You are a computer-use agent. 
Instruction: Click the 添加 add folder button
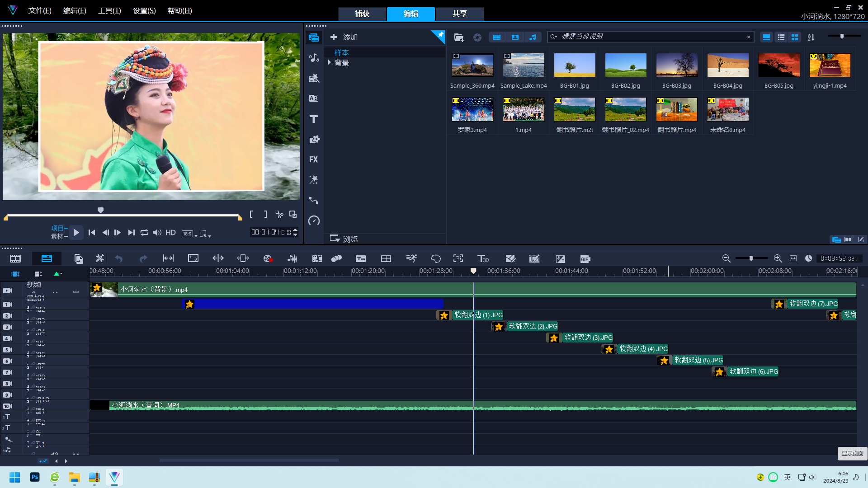[344, 37]
